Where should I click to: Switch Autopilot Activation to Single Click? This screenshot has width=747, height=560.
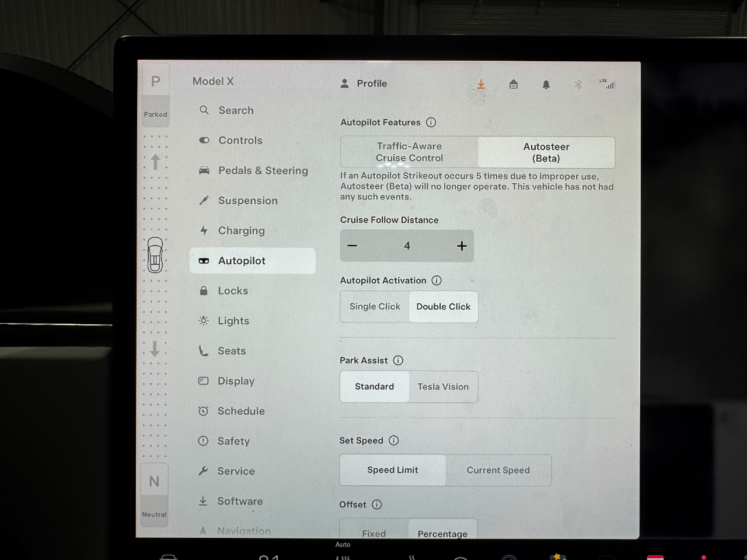tap(375, 307)
